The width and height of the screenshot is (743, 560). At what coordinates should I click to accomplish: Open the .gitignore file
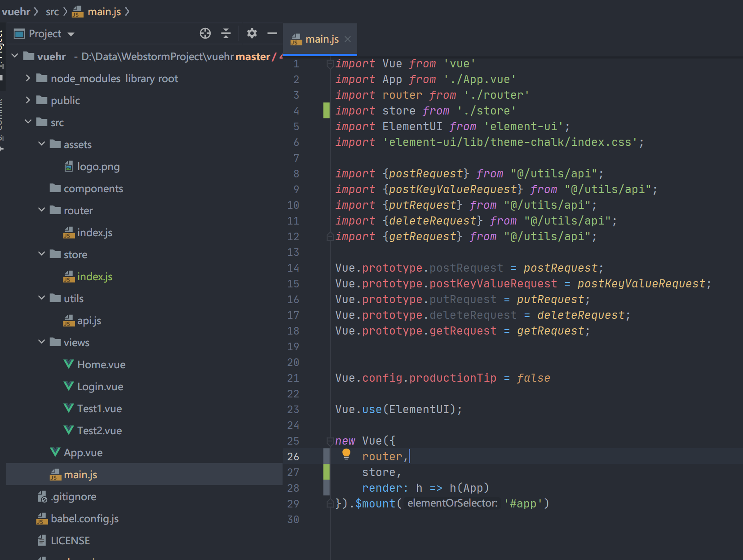[73, 497]
